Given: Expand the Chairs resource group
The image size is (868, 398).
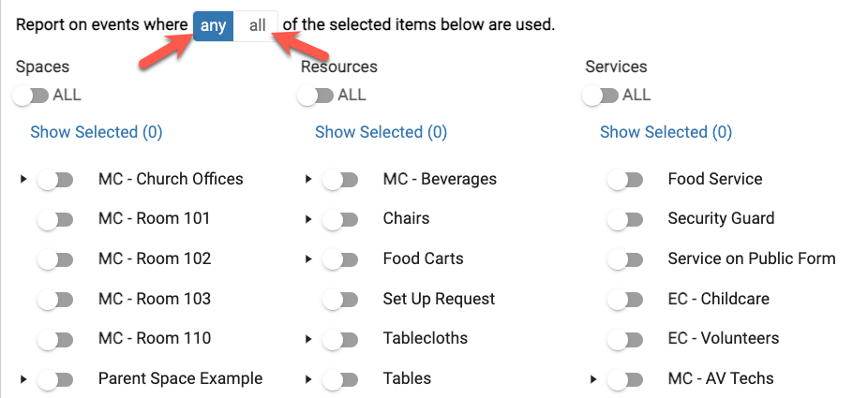Looking at the screenshot, I should point(308,218).
